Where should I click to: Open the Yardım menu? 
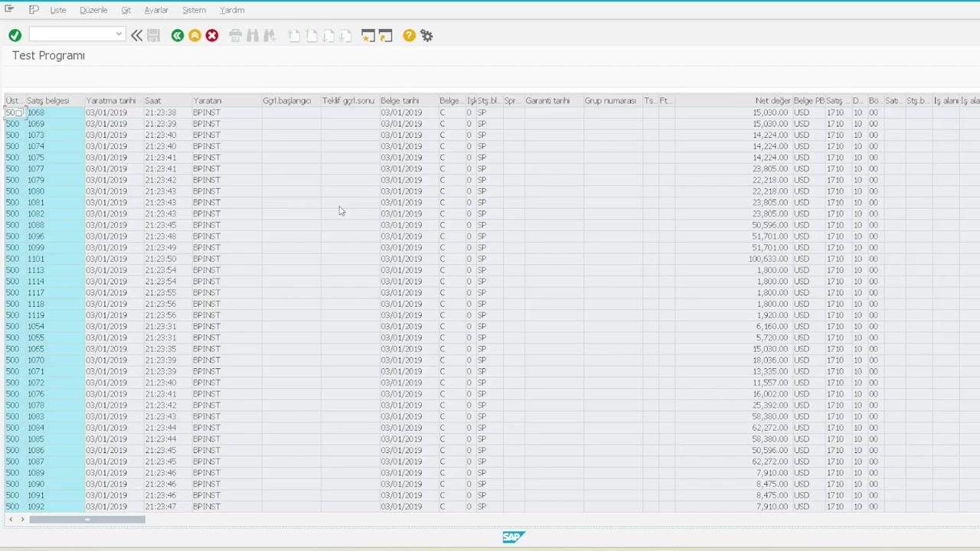pyautogui.click(x=232, y=10)
